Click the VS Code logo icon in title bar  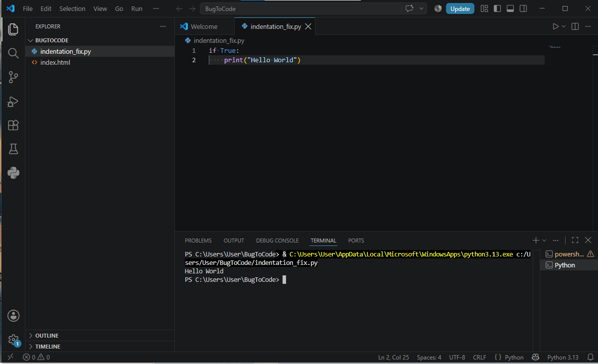[10, 8]
